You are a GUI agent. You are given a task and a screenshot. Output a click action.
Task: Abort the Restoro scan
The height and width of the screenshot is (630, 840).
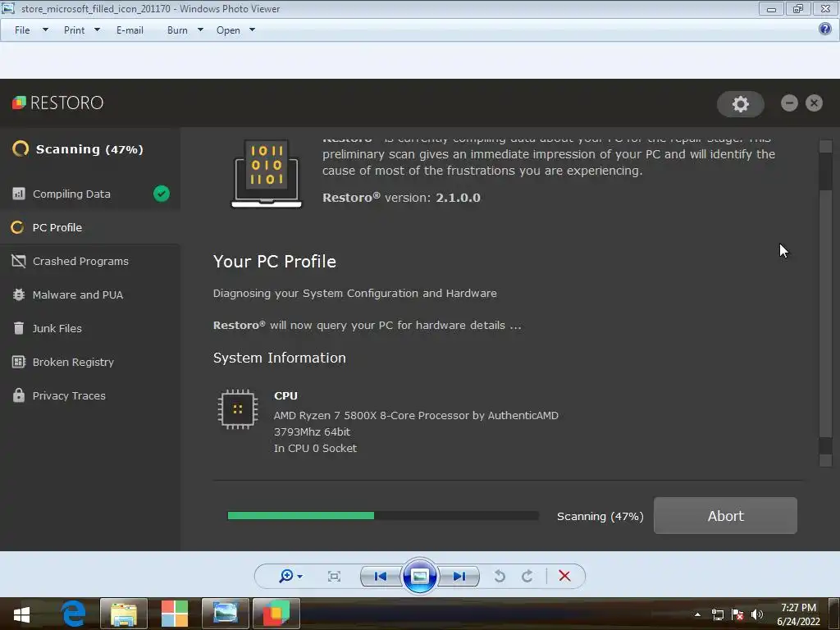[x=725, y=515]
